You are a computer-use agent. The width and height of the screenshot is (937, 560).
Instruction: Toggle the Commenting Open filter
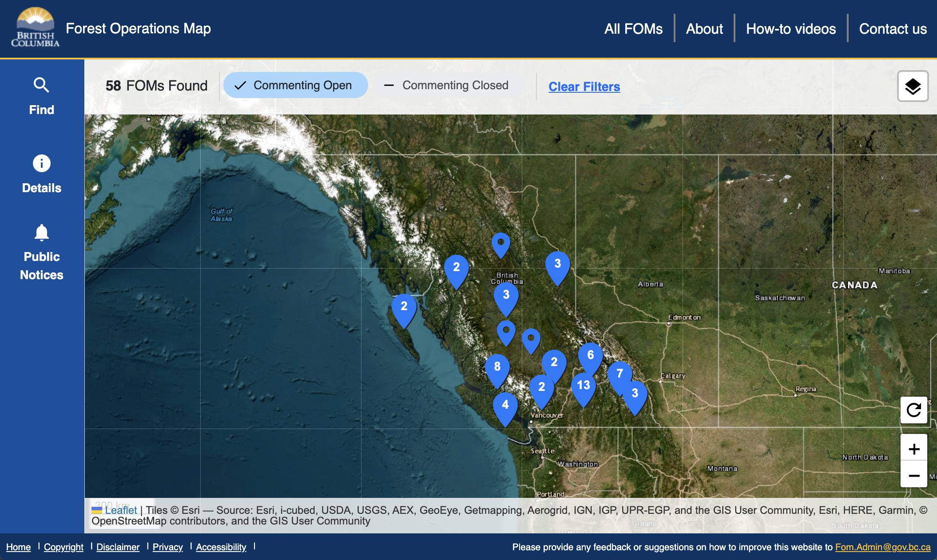(295, 85)
